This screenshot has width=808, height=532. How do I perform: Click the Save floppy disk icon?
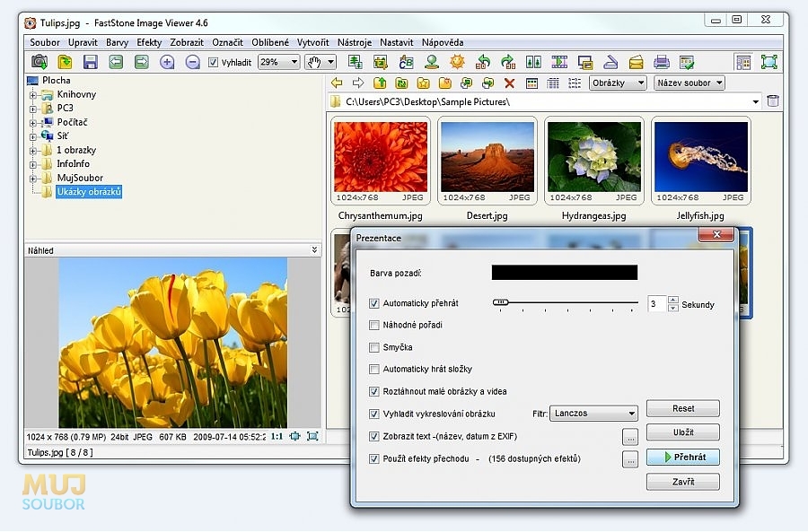91,62
